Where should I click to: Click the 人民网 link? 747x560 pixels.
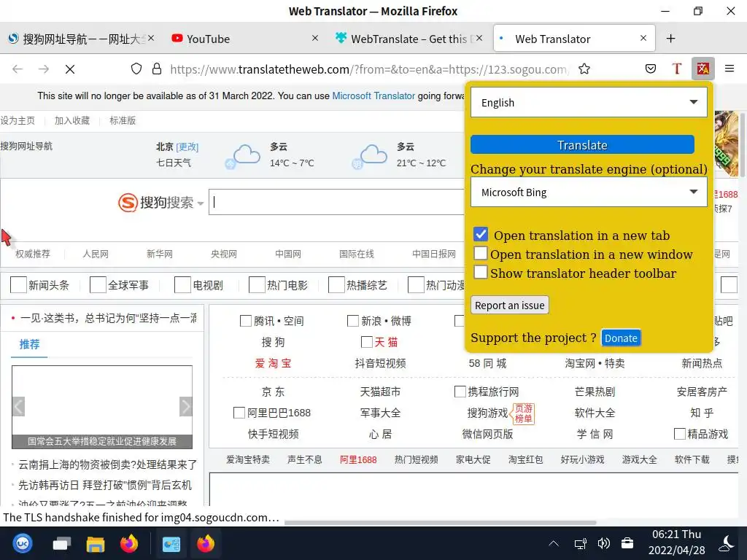pyautogui.click(x=96, y=254)
